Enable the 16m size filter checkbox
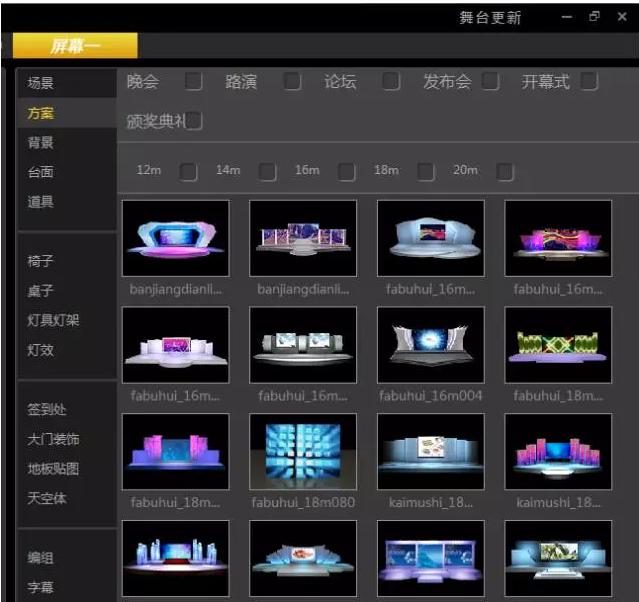639x602 pixels. pos(346,172)
